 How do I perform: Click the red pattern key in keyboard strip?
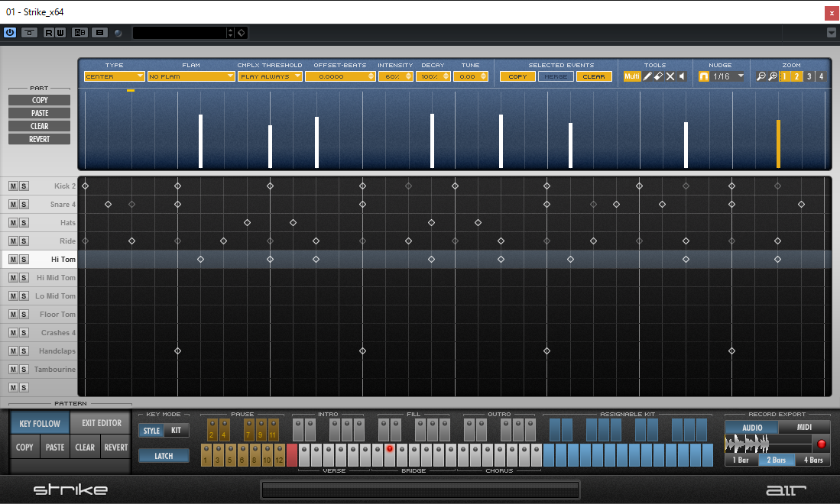pyautogui.click(x=292, y=455)
